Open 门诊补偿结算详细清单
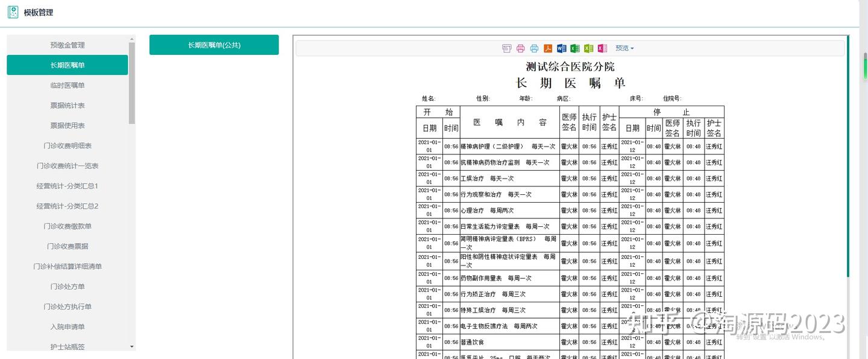Image resolution: width=868 pixels, height=359 pixels. 68,266
